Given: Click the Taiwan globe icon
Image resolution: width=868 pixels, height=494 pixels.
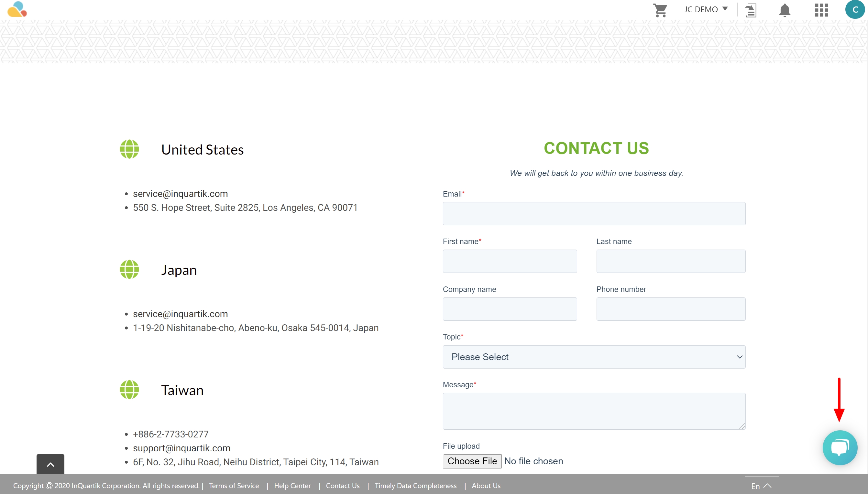Looking at the screenshot, I should pos(129,390).
